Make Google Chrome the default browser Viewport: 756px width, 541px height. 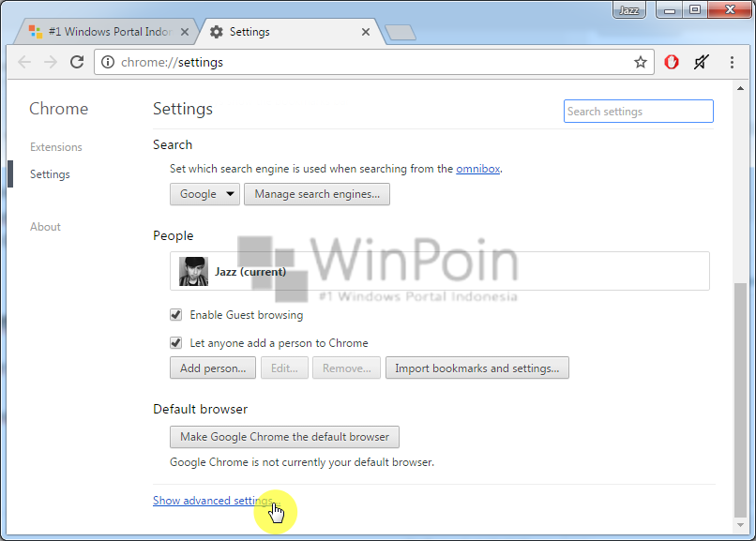tap(284, 437)
